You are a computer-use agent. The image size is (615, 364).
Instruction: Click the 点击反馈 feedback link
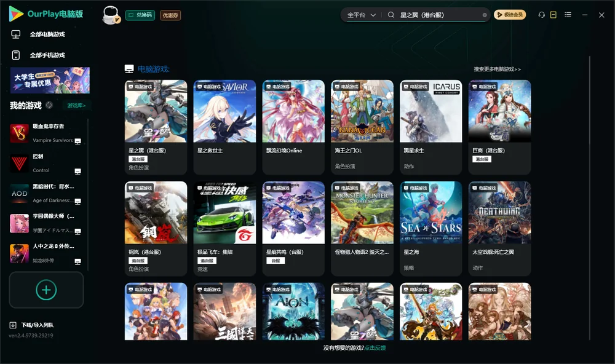point(375,347)
